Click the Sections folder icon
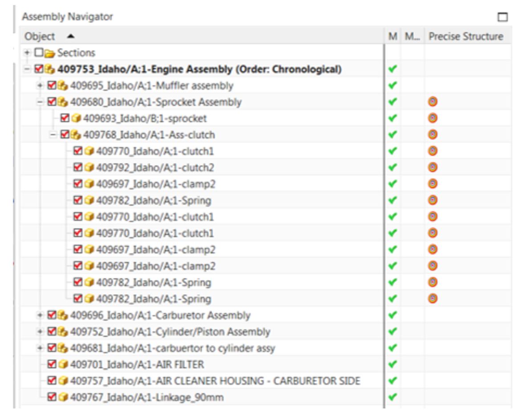Image resolution: width=526 pixels, height=420 pixels. pos(49,53)
